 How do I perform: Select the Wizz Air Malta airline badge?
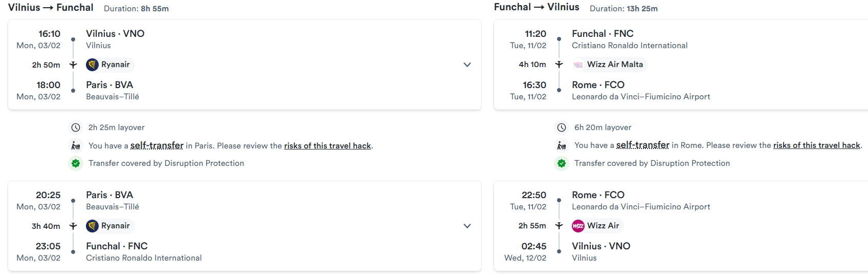[x=609, y=65]
